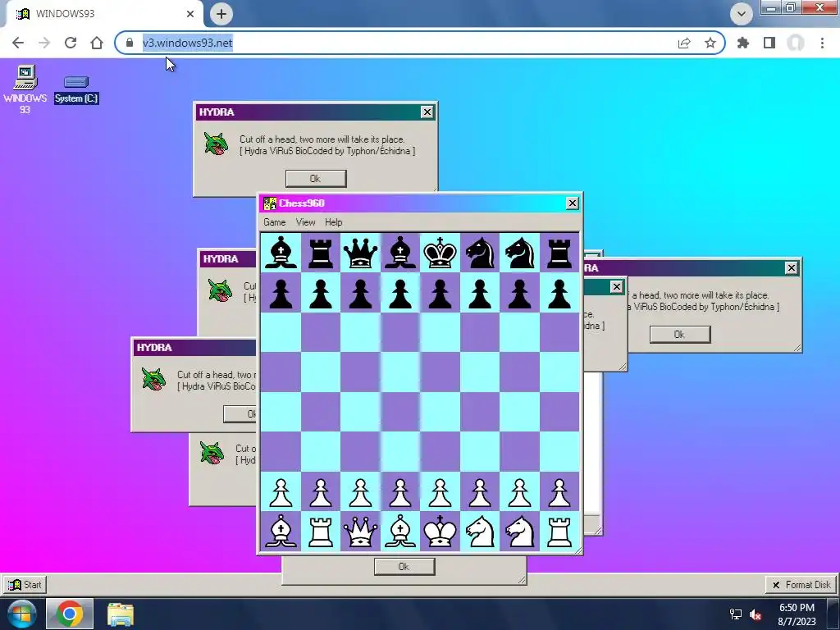The height and width of the screenshot is (630, 840).
Task: Close the Chess960 window
Action: point(572,203)
